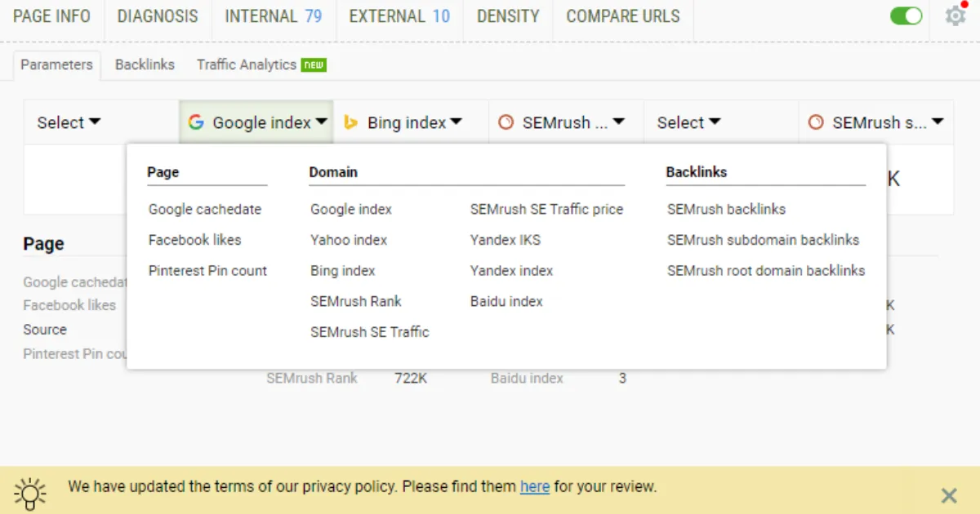Dismiss the privacy policy banner
Viewport: 980px width, 514px height.
949,495
